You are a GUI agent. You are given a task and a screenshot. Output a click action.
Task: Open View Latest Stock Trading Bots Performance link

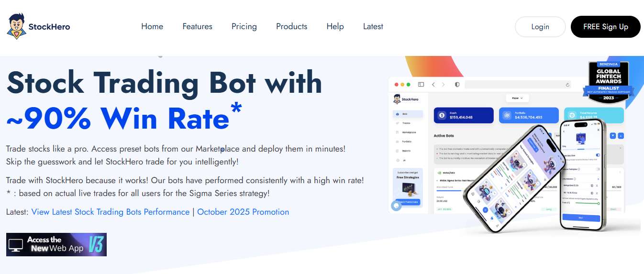pyautogui.click(x=111, y=212)
